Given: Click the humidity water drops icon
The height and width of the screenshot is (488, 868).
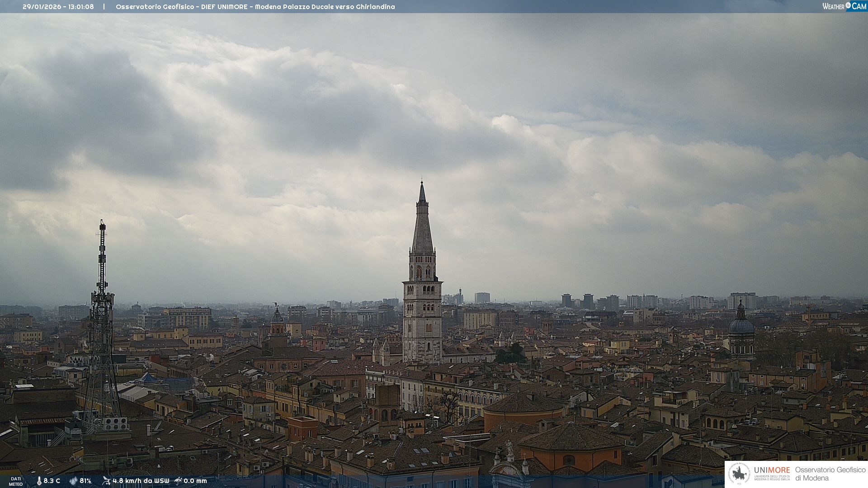Looking at the screenshot, I should tap(73, 481).
